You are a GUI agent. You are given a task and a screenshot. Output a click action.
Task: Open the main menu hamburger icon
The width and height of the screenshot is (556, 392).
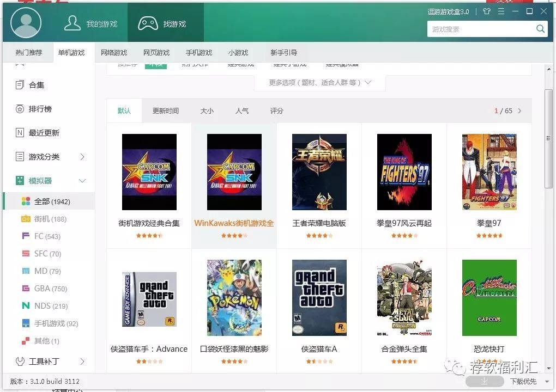point(501,11)
